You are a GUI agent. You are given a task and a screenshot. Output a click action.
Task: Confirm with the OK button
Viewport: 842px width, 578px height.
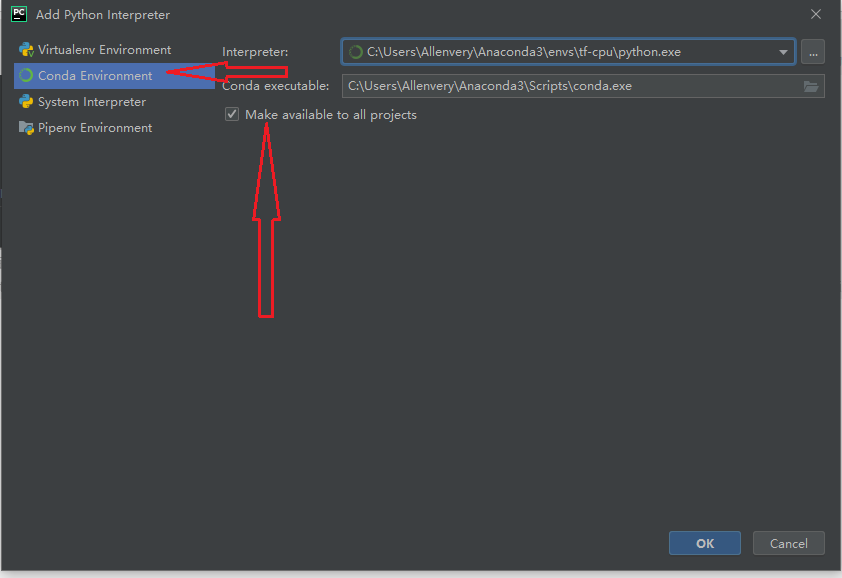click(x=705, y=543)
